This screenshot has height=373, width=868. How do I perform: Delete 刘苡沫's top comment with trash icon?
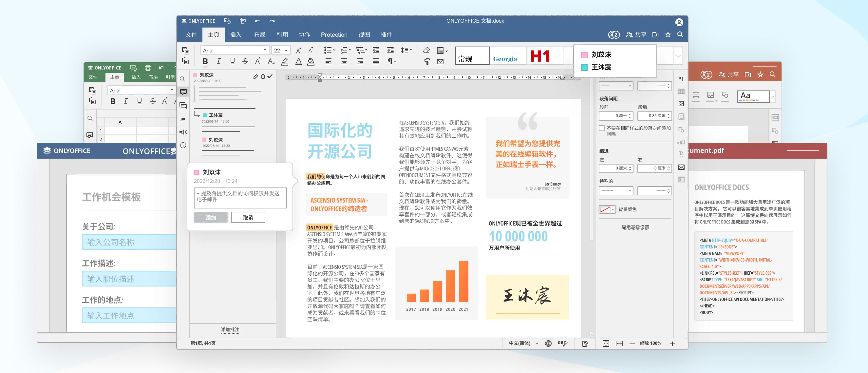pos(263,77)
